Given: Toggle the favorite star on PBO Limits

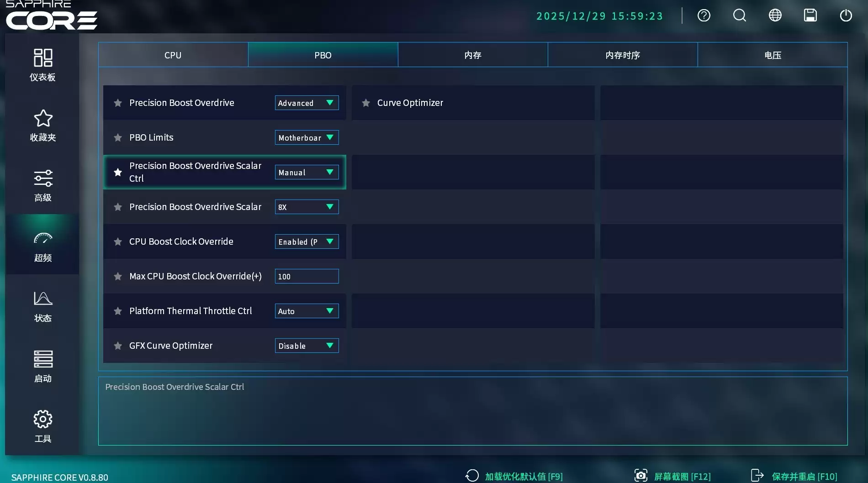Looking at the screenshot, I should point(118,137).
